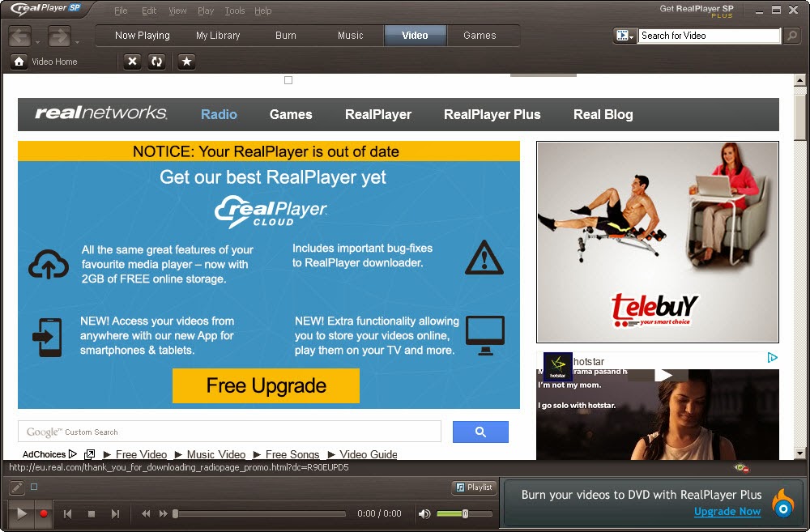The width and height of the screenshot is (810, 532).
Task: Click the magnifier search button in the toolbar
Action: [791, 36]
